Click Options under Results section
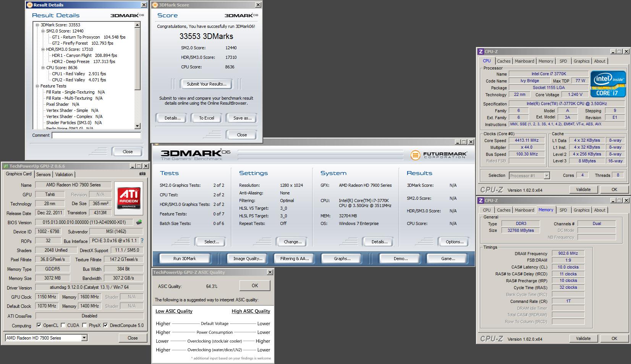 click(455, 242)
